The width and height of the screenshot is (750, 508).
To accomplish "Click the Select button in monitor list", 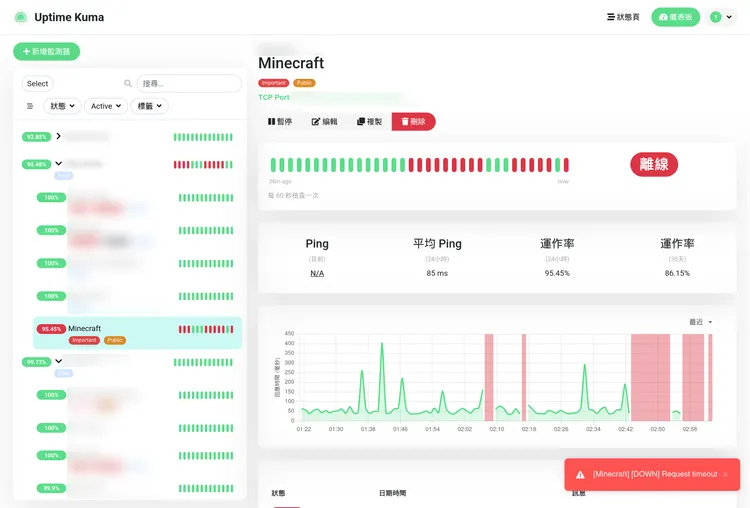I will coord(37,84).
